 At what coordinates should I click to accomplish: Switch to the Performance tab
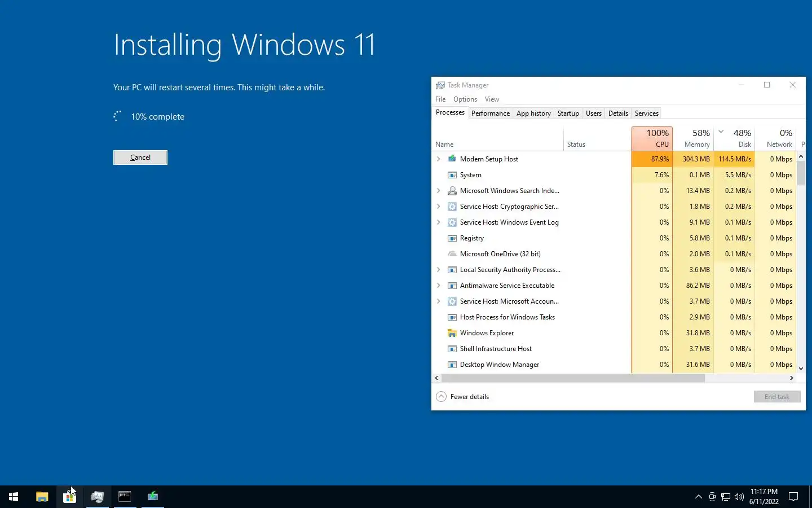tap(491, 113)
